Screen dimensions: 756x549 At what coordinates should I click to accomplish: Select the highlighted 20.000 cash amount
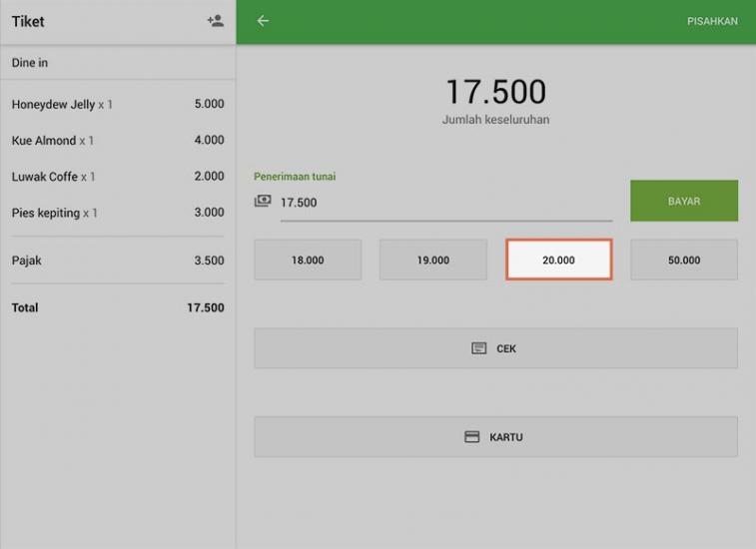point(558,260)
